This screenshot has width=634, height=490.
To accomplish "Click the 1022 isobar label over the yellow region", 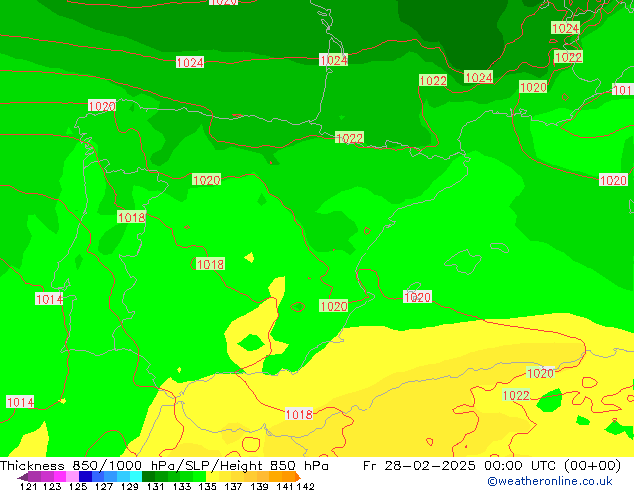I will coord(516,395).
